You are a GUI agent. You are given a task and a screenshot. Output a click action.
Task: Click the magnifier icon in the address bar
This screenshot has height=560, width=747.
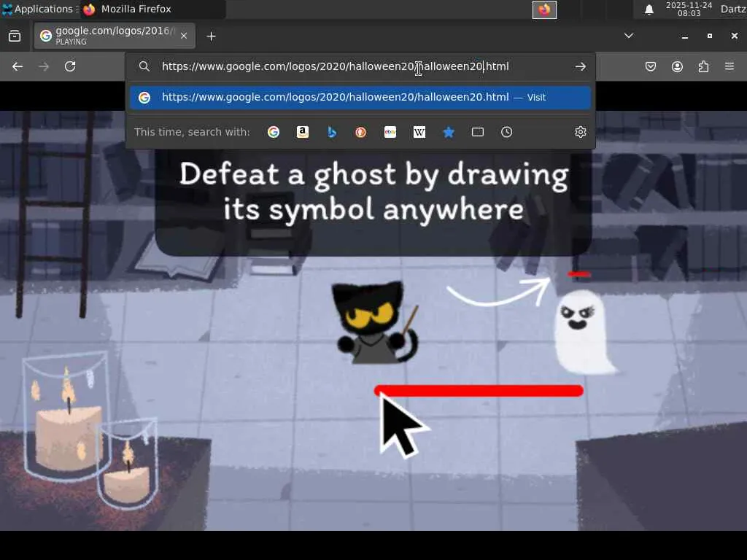(144, 66)
